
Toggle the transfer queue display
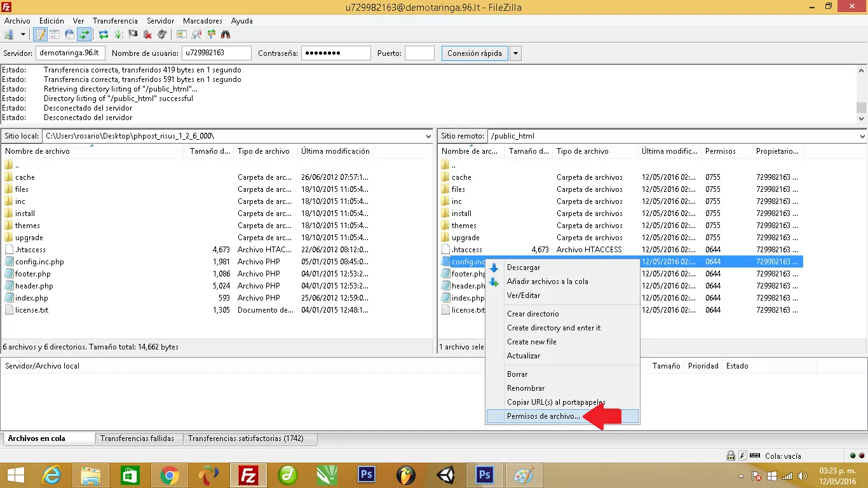(84, 34)
